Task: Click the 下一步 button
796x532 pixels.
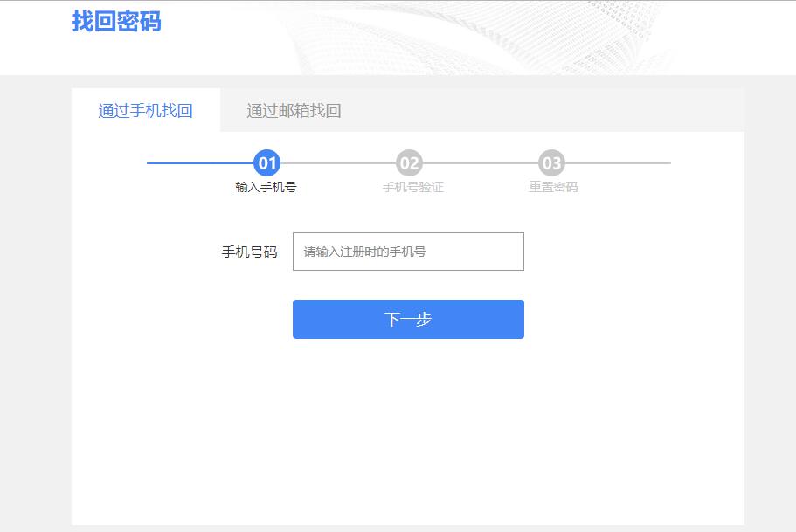Action: point(408,318)
